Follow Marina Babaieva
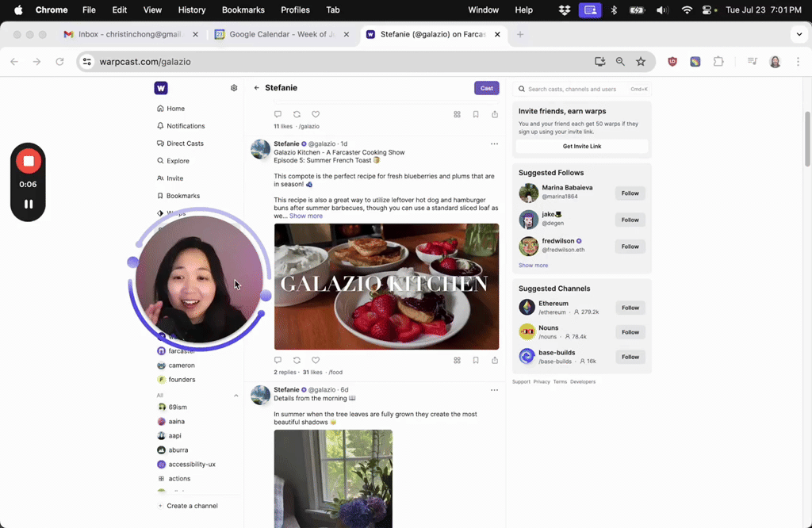812x528 pixels. [630, 193]
